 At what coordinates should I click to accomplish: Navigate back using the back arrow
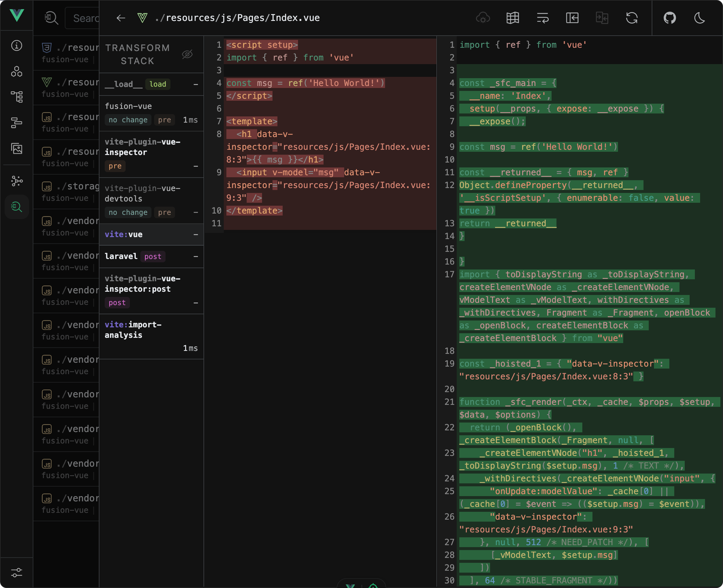click(121, 18)
